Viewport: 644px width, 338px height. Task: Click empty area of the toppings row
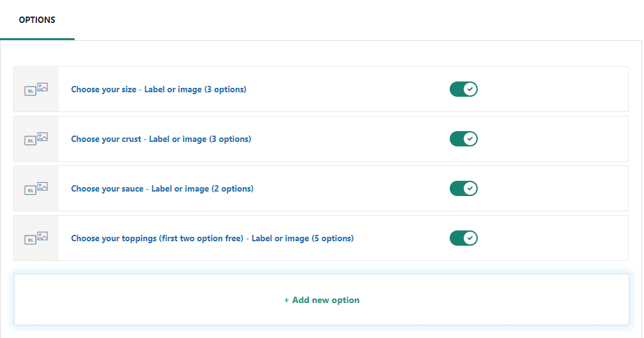550,238
